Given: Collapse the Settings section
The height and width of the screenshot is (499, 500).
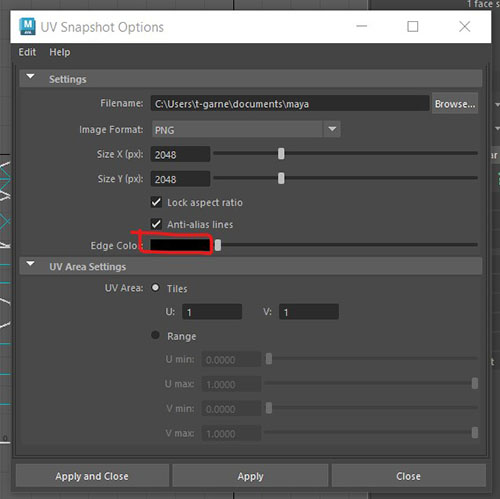Looking at the screenshot, I should click(x=30, y=77).
